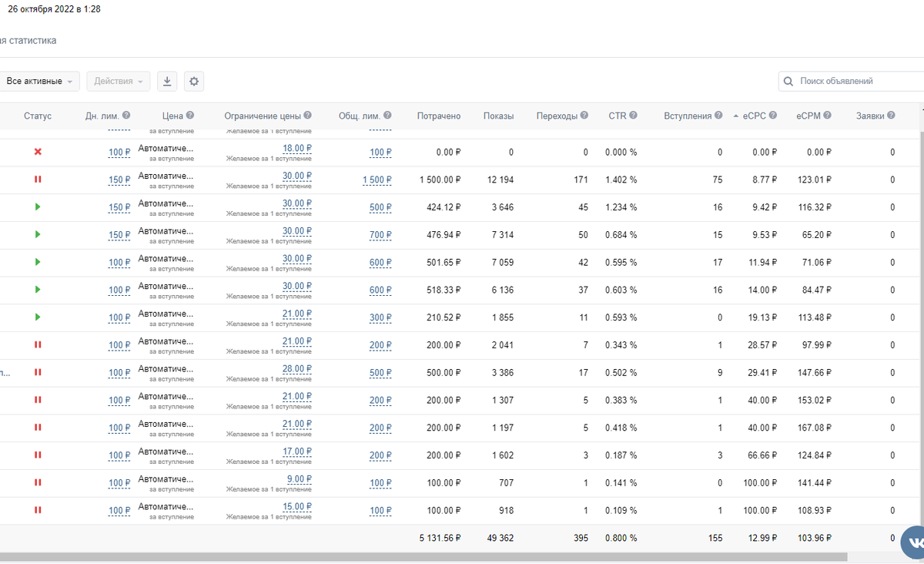Viewport: 924px width, 564px height.
Task: Toggle the green play status in the 424.12 ₽ row
Action: (x=38, y=207)
